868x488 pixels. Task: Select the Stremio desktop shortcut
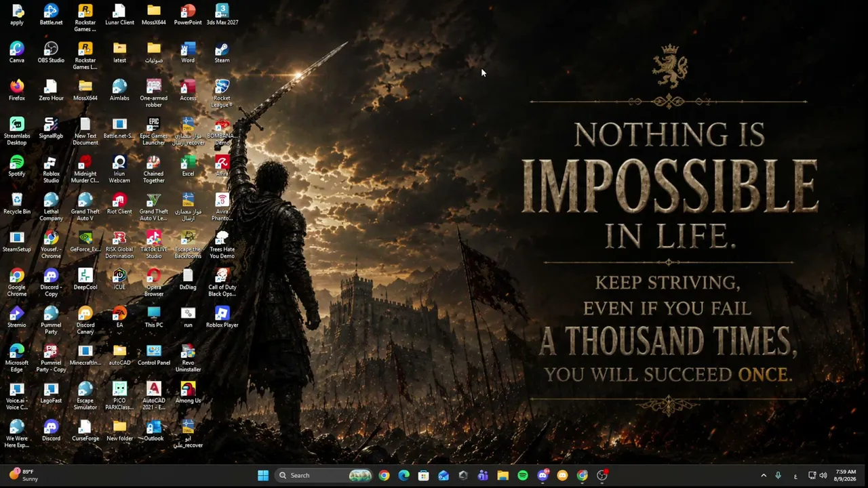17,318
